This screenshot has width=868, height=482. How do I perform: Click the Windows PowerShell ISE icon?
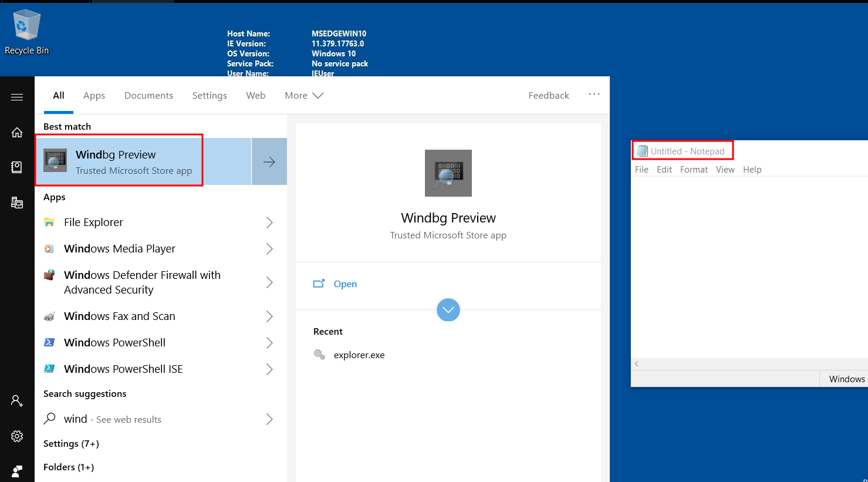(49, 369)
